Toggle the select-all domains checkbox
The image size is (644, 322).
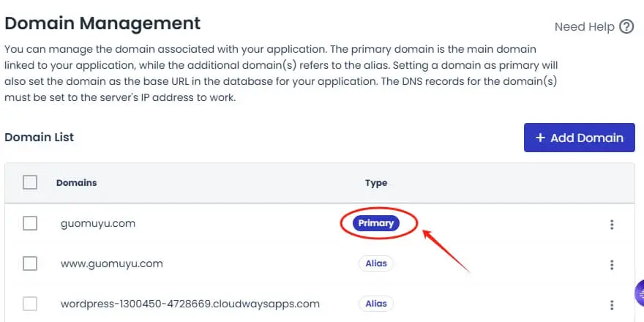click(30, 182)
